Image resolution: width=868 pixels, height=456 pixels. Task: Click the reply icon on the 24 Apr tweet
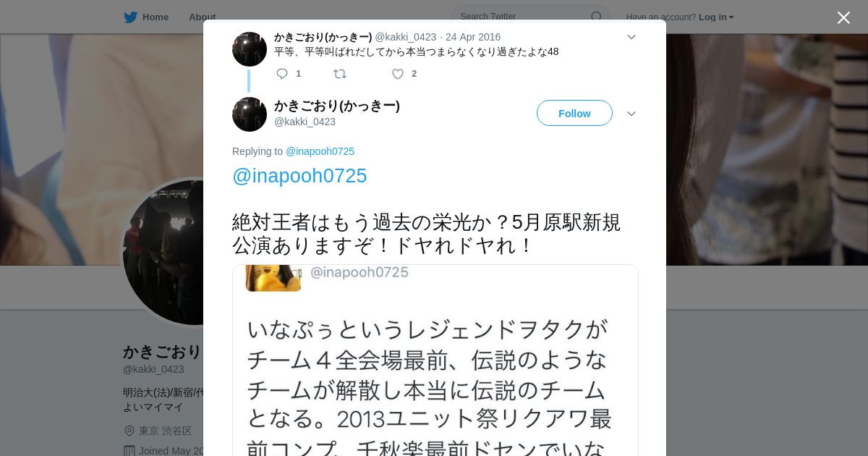point(282,74)
